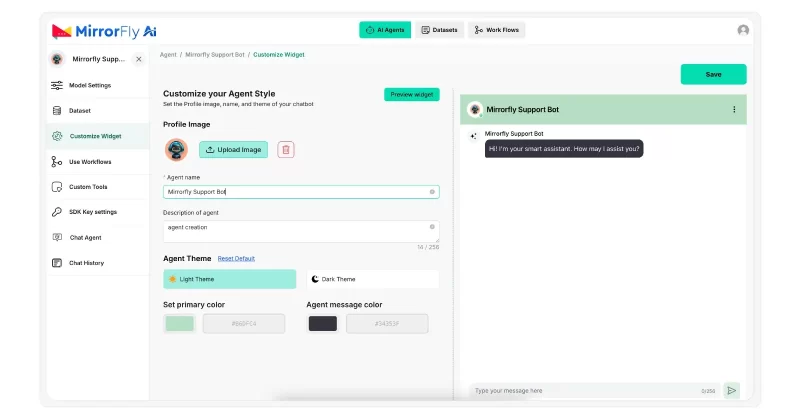Viewport: 800px width, 418px height.
Task: Open the agent message dark color swatch
Action: [x=322, y=324]
